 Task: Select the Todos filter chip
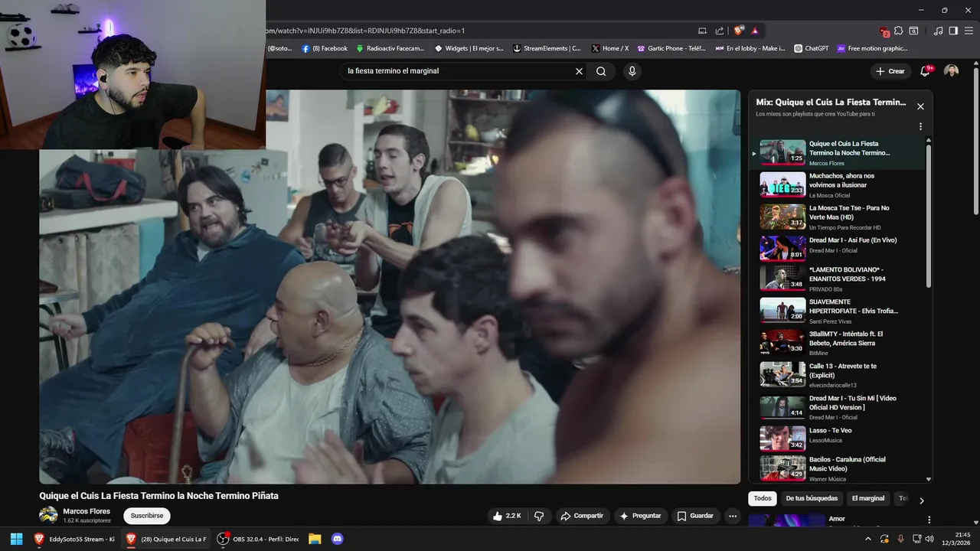tap(763, 498)
